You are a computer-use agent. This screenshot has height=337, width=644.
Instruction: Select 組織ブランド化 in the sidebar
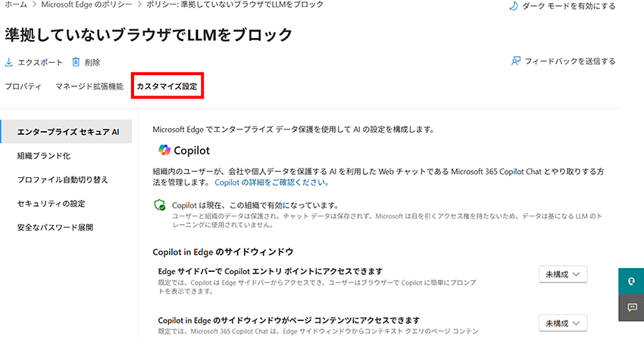[x=44, y=156]
